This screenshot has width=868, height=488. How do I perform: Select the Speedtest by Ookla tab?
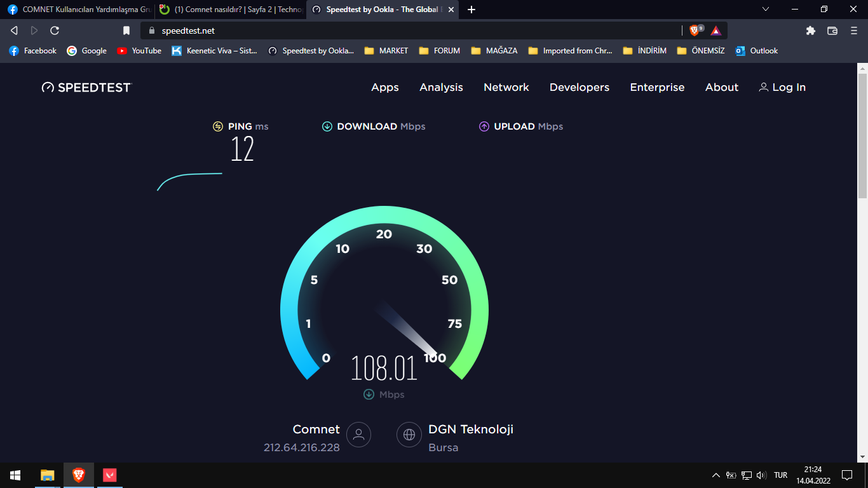coord(383,10)
